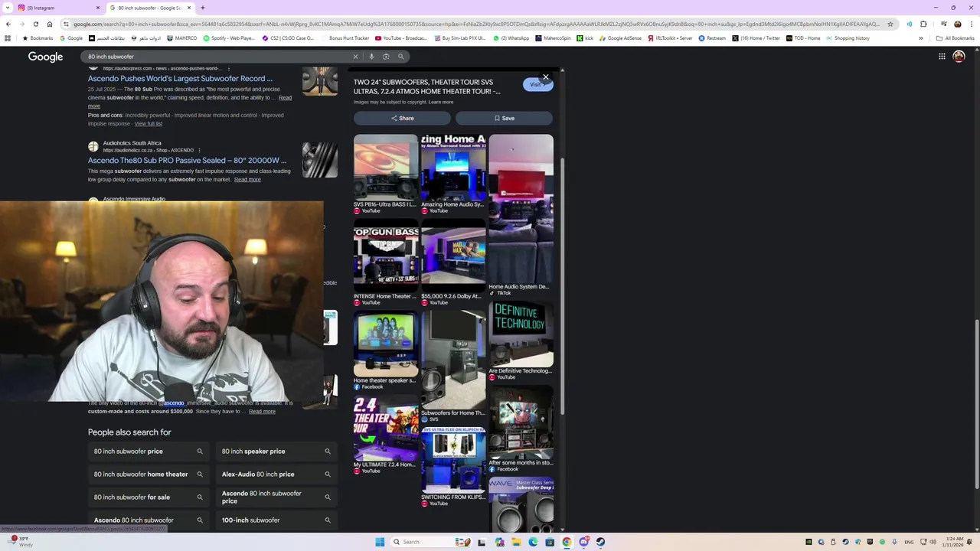Open more options for Audioholics South Africa result
The width and height of the screenshot is (980, 551).
point(199,150)
